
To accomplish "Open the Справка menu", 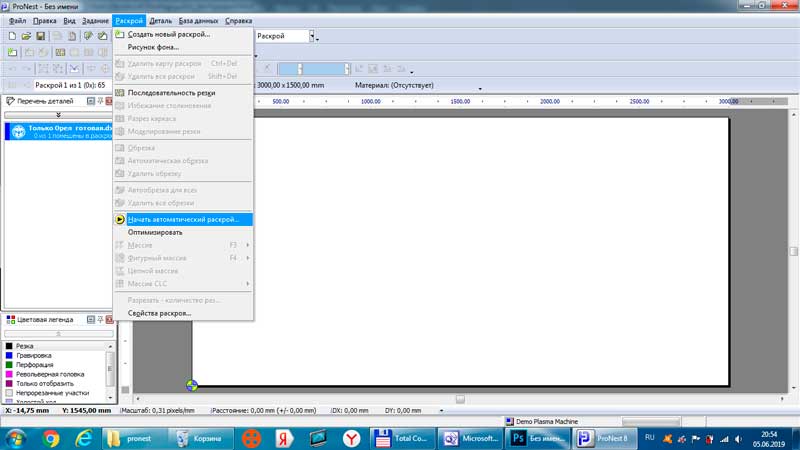I will coord(238,21).
